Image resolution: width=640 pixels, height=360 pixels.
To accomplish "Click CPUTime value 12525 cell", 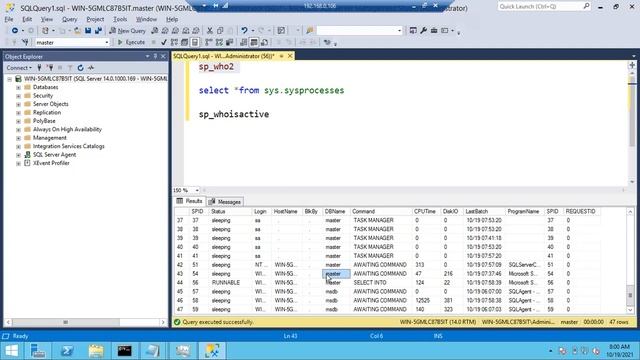I will 422,300.
